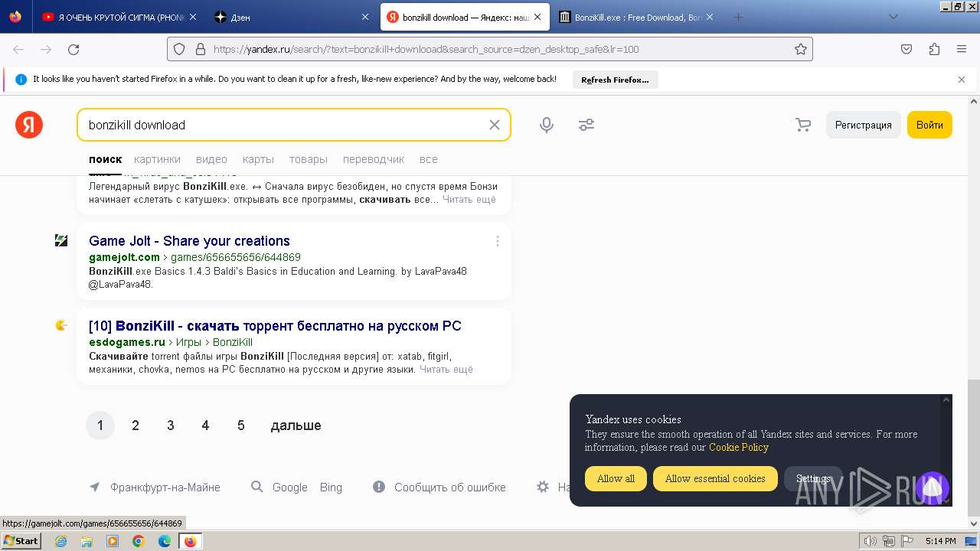Screen dimensions: 980x551
Task: Select the картинки search category
Action: click(157, 159)
